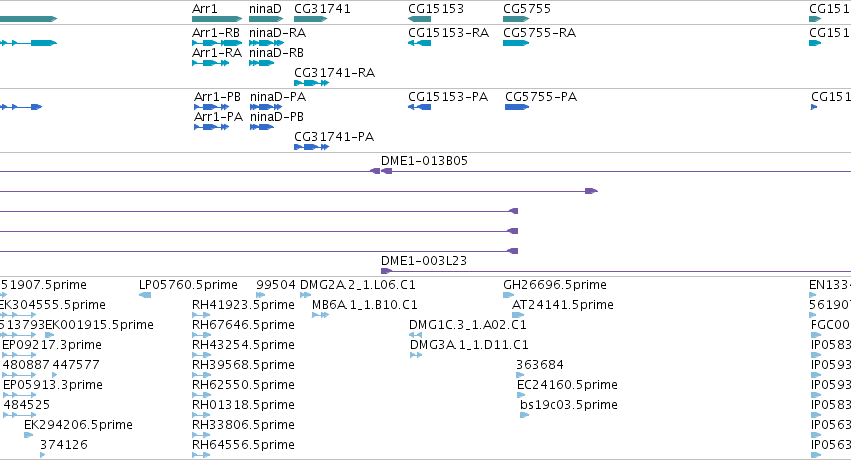Select CG15153-RA transcript arrow
This screenshot has width=851, height=460.
pyautogui.click(x=419, y=43)
